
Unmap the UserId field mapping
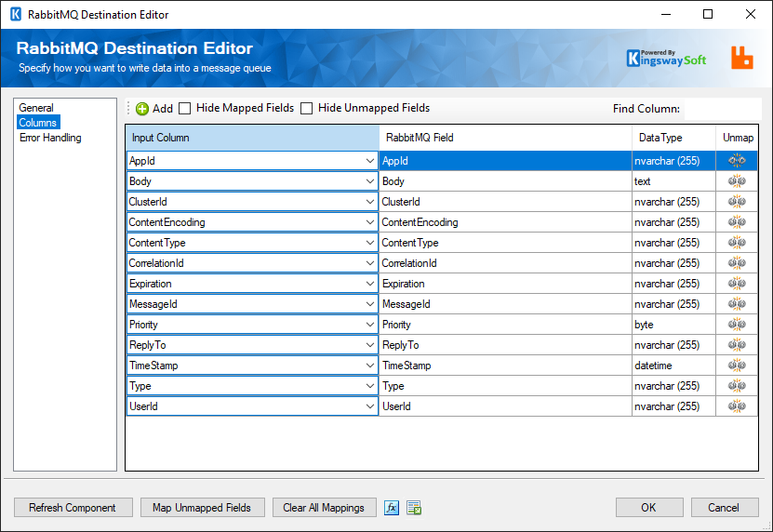pos(737,406)
